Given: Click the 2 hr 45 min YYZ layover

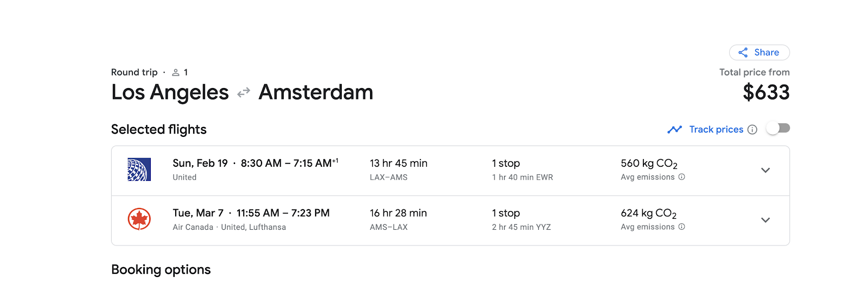Looking at the screenshot, I should click(x=521, y=227).
